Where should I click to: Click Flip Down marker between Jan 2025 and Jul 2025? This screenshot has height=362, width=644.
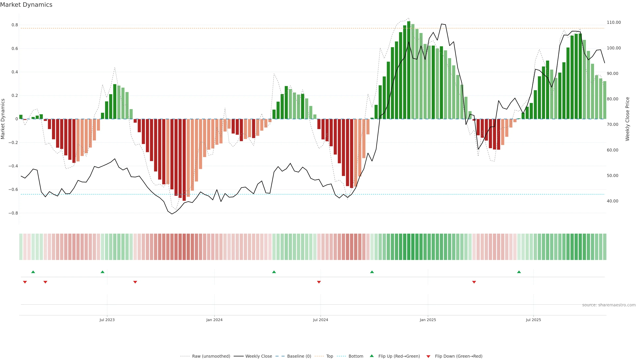474,282
